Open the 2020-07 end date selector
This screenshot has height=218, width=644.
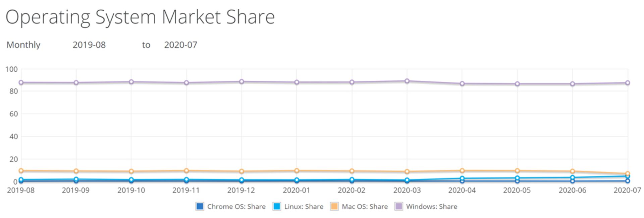click(x=181, y=45)
